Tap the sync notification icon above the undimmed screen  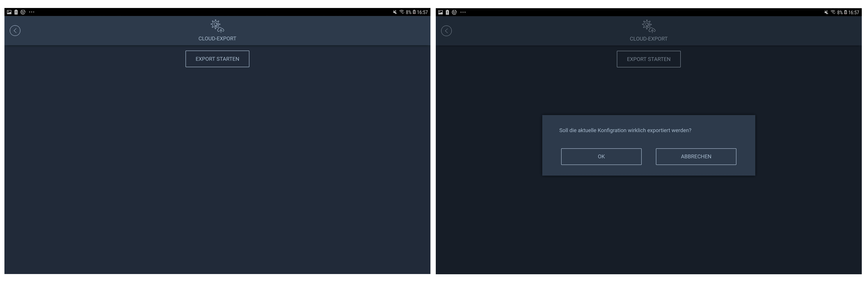pyautogui.click(x=23, y=12)
